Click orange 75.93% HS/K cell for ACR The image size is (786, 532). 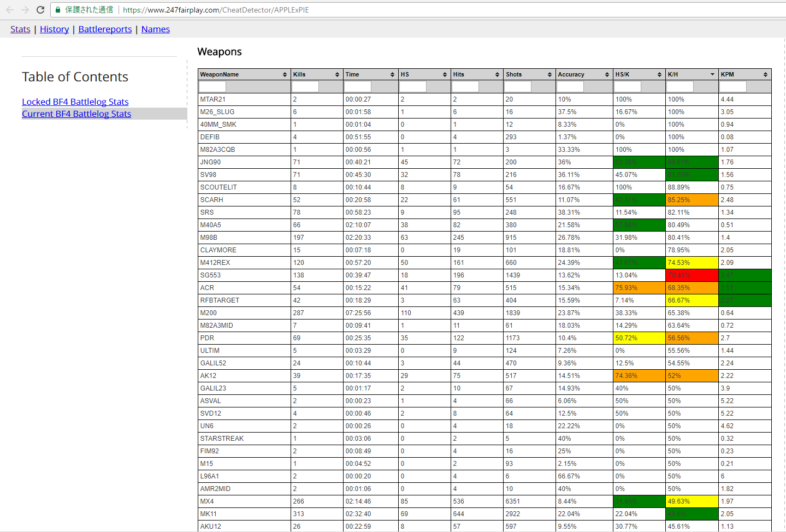click(x=639, y=288)
